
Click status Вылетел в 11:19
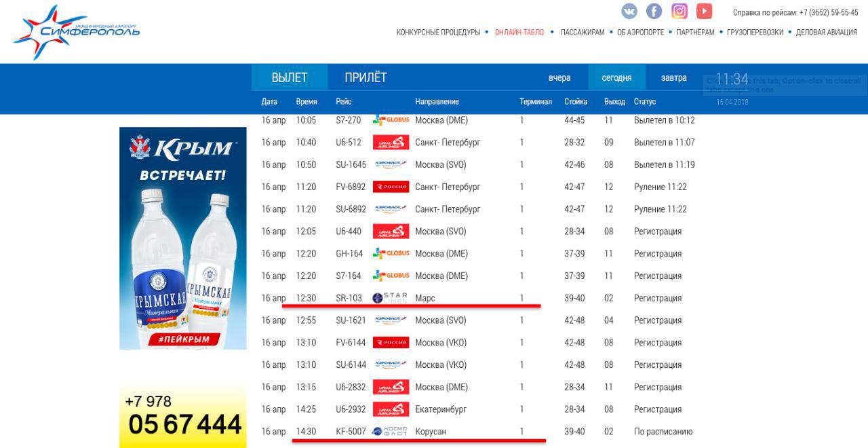pos(664,164)
